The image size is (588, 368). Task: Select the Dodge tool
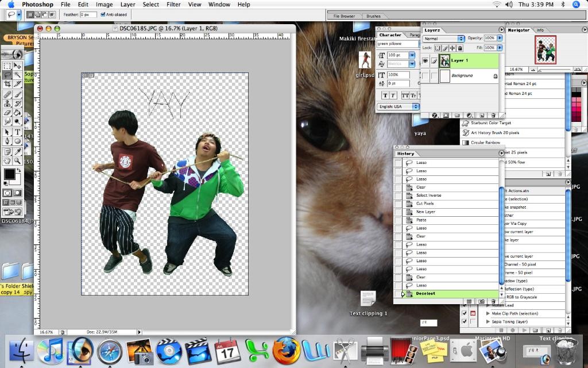17,121
